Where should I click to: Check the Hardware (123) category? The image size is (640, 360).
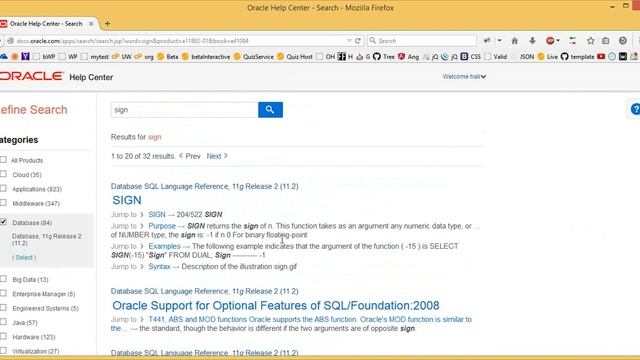[x=3, y=336]
